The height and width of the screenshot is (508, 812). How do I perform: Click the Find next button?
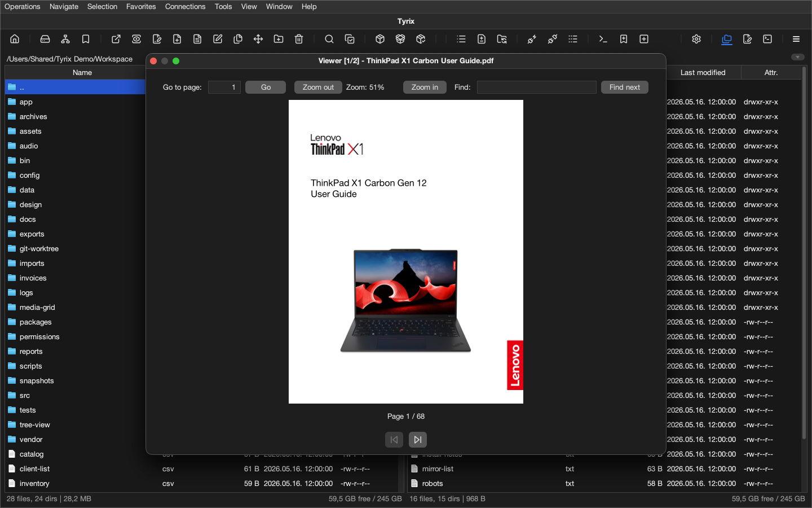pyautogui.click(x=625, y=87)
